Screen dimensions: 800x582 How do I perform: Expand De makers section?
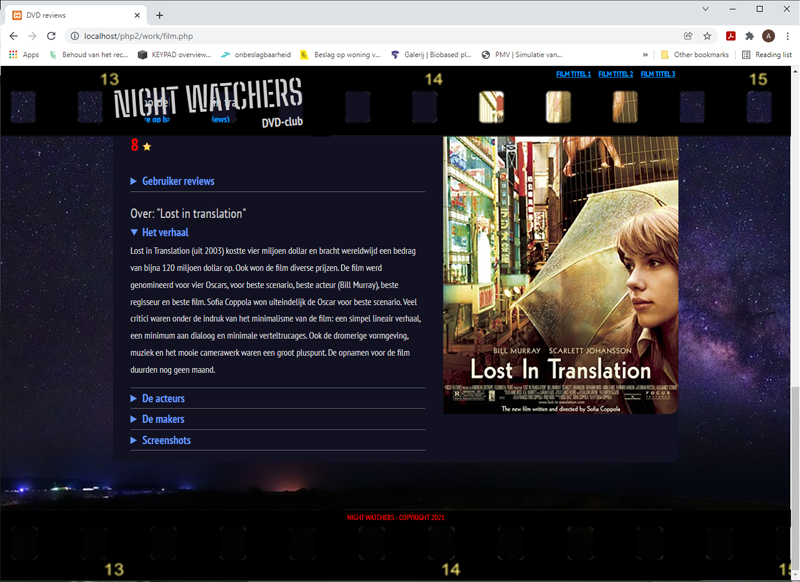[158, 419]
